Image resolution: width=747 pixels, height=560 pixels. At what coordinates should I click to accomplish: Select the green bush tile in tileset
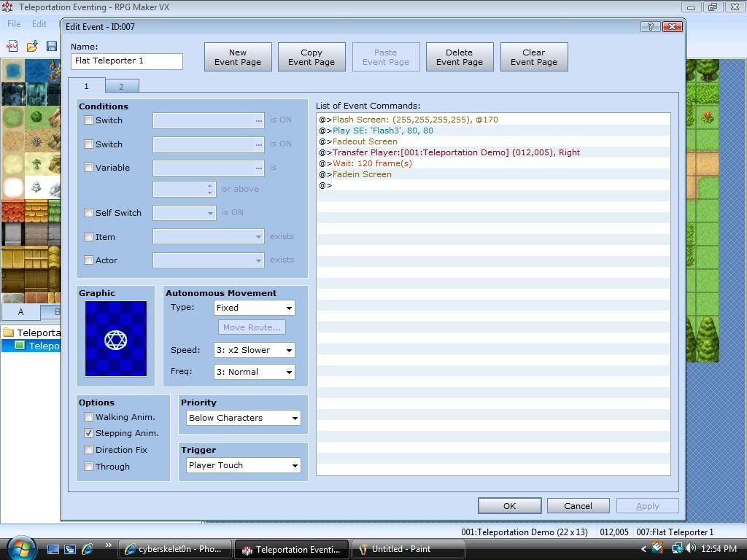pyautogui.click(x=36, y=117)
